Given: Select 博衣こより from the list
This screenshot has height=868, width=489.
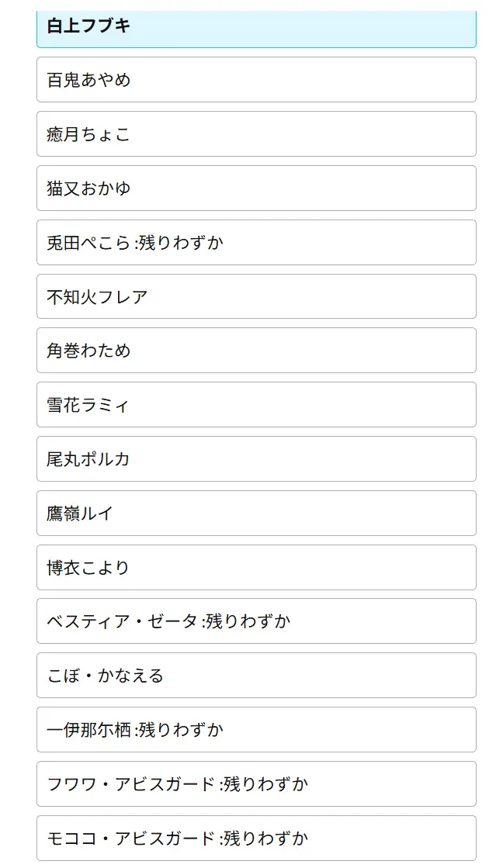Looking at the screenshot, I should pos(255,568).
